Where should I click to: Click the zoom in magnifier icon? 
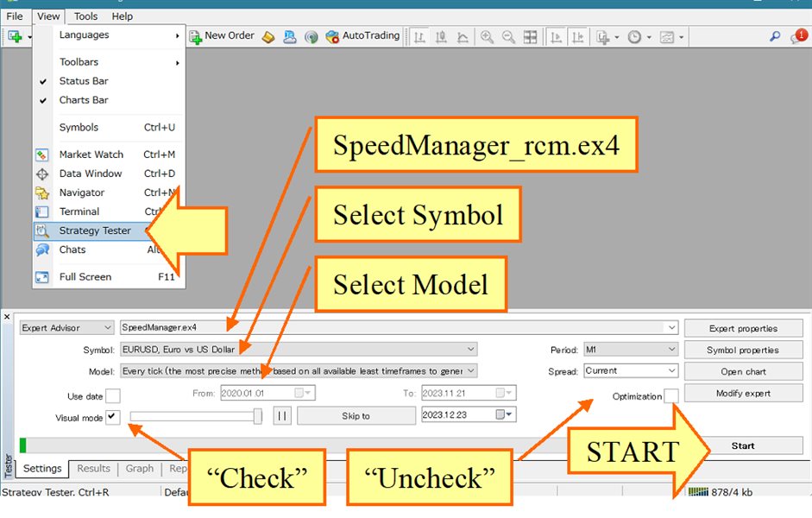pyautogui.click(x=487, y=37)
